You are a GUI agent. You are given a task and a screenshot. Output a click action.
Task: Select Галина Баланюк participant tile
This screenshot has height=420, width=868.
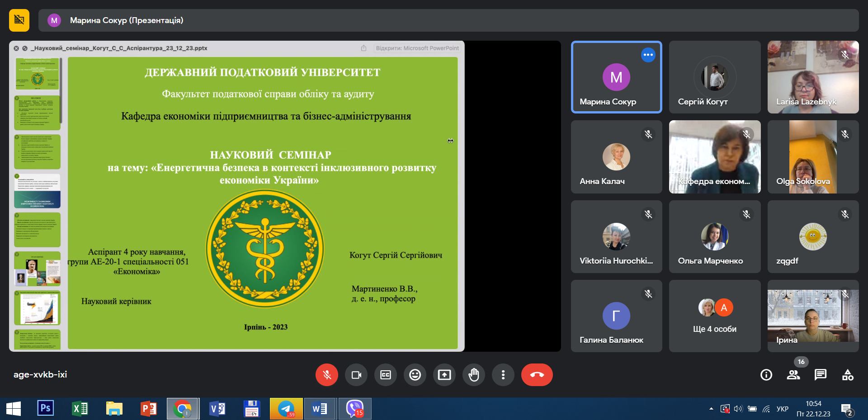(617, 316)
